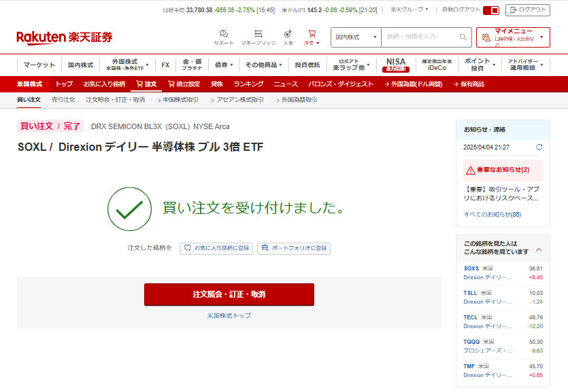Click the search magnifier icon

(x=464, y=37)
